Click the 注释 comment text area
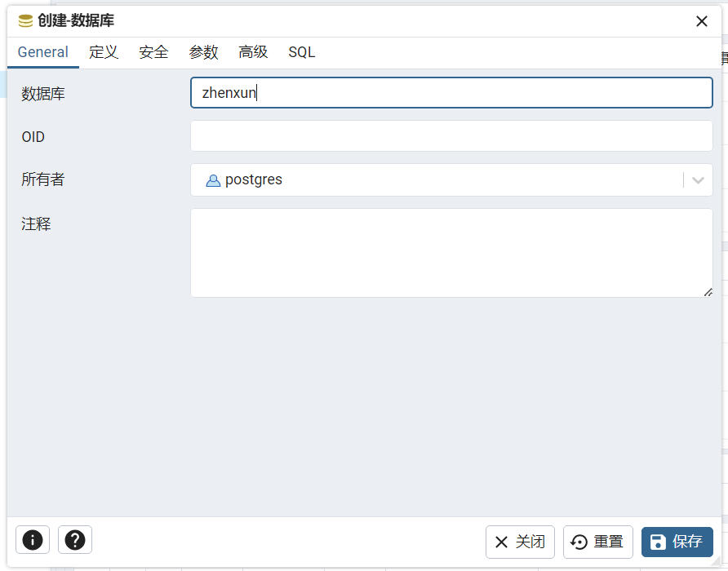The image size is (728, 571). tap(451, 253)
